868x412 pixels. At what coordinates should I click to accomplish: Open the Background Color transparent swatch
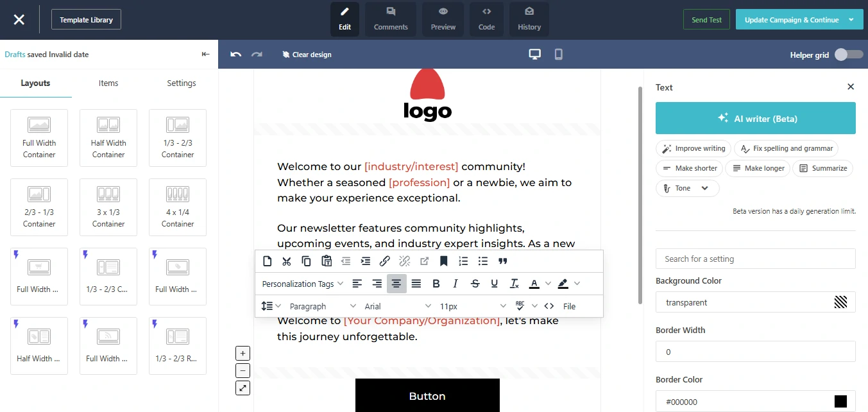[840, 302]
